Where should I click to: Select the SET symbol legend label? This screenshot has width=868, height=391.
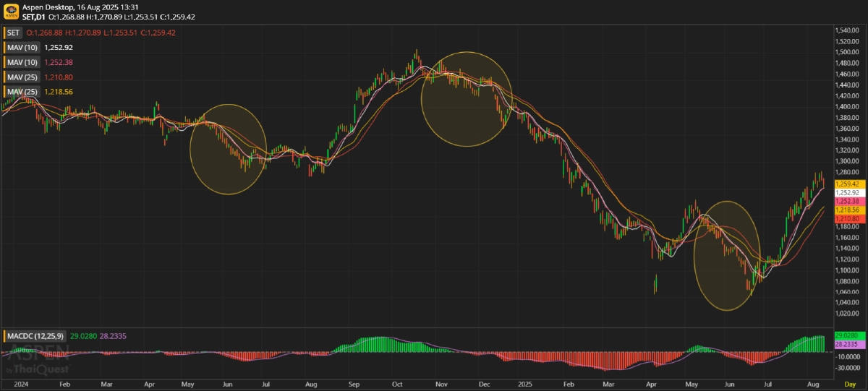coord(13,33)
